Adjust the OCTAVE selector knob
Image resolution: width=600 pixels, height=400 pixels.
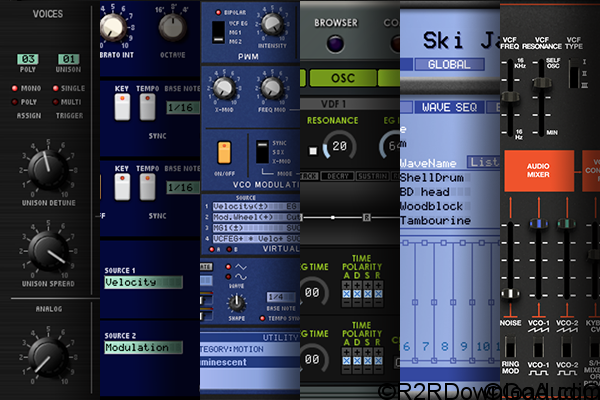click(173, 28)
